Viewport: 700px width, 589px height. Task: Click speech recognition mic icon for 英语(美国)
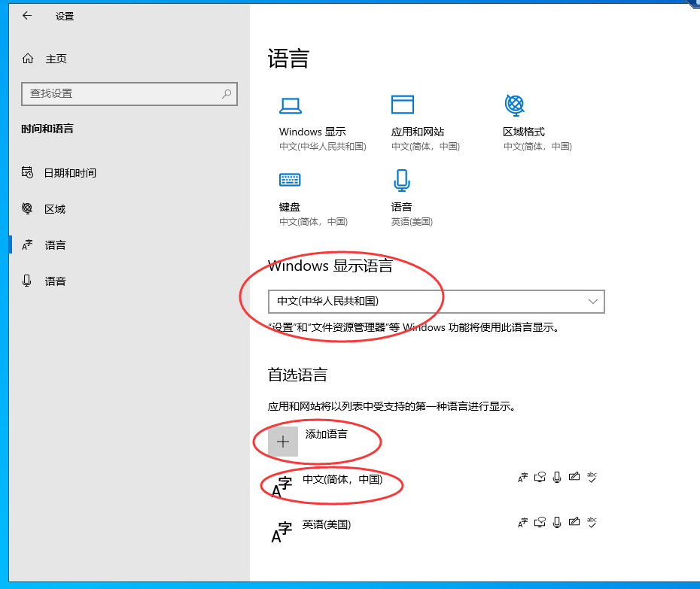click(557, 523)
